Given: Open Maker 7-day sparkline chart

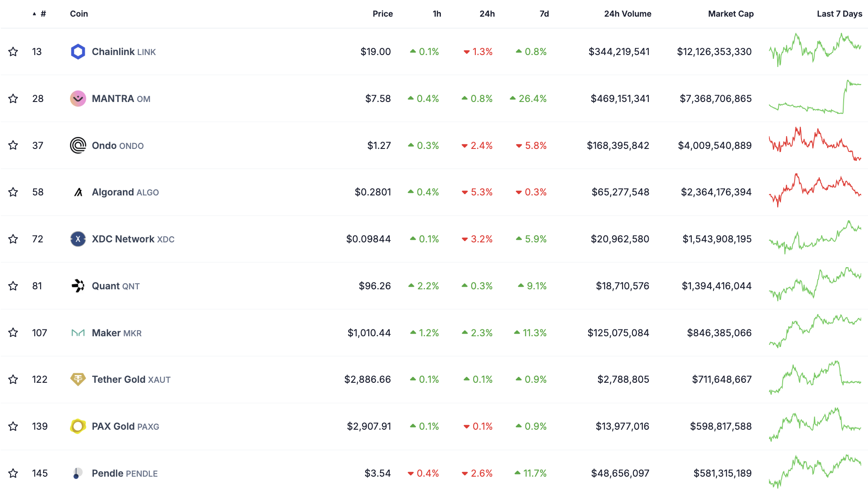Looking at the screenshot, I should point(815,331).
